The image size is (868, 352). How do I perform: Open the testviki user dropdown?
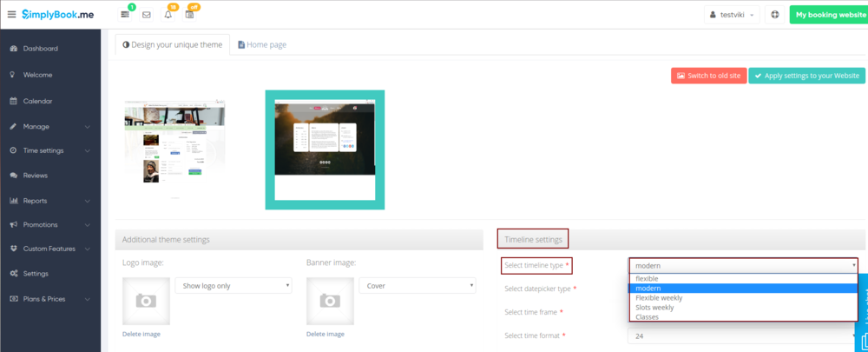(x=733, y=15)
